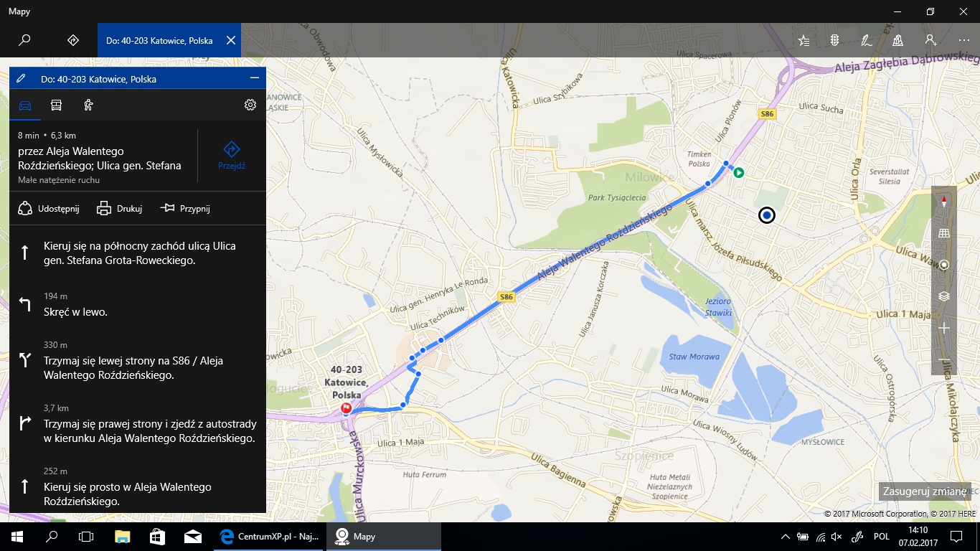This screenshot has width=980, height=551.
Task: Click the Przejdź navigation button
Action: tap(232, 155)
